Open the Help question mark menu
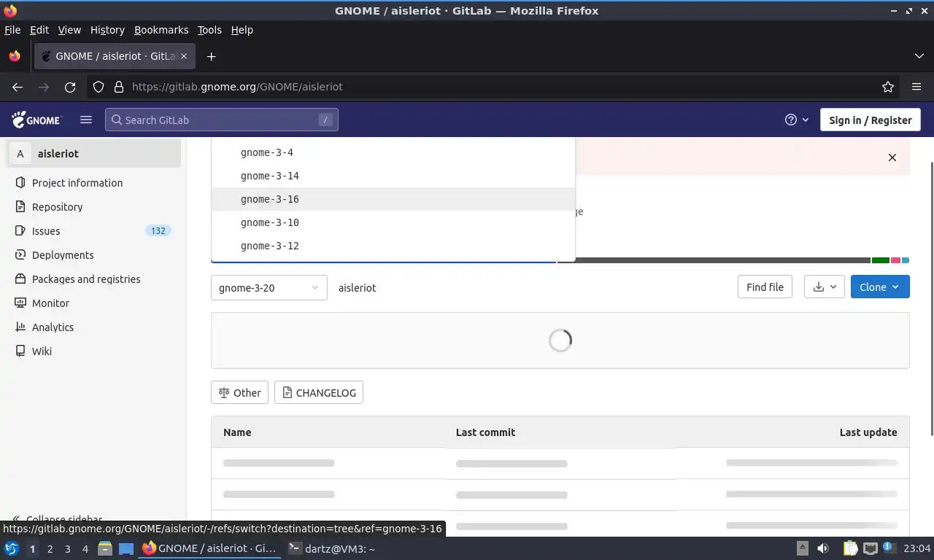 pyautogui.click(x=797, y=120)
